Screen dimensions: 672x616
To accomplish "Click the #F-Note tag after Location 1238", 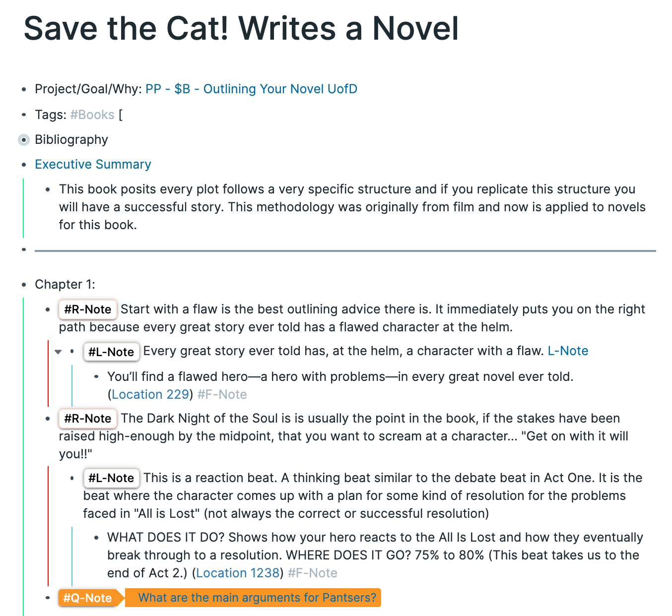I will (x=313, y=573).
